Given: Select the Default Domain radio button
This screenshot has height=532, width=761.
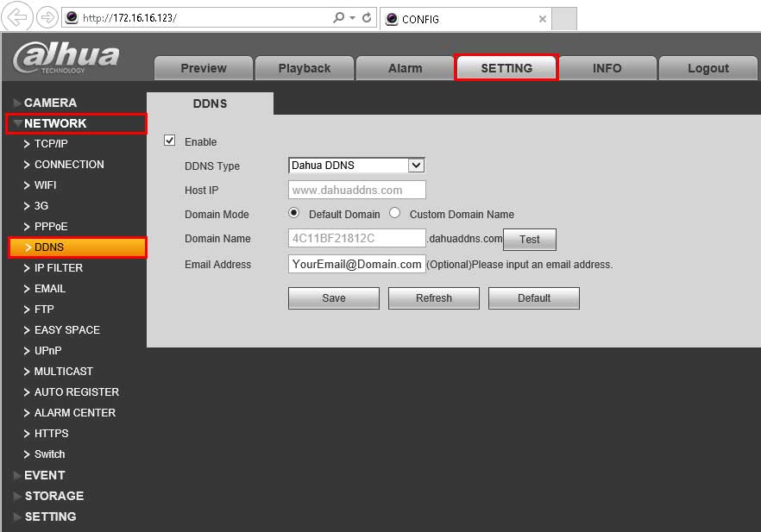Looking at the screenshot, I should (x=293, y=213).
